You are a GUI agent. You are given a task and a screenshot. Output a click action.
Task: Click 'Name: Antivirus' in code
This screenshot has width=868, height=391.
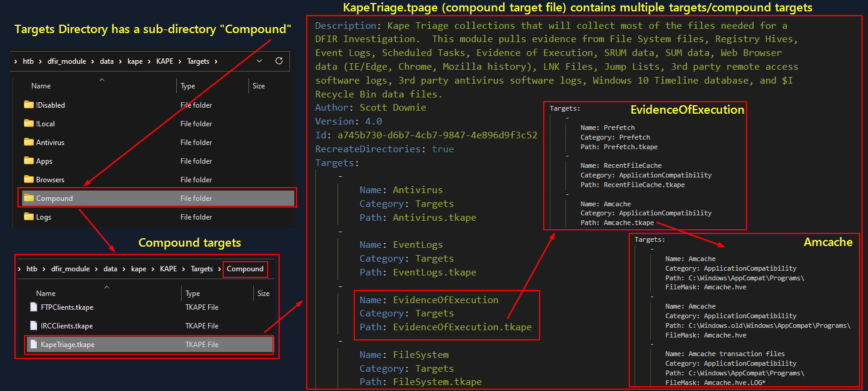tap(401, 190)
